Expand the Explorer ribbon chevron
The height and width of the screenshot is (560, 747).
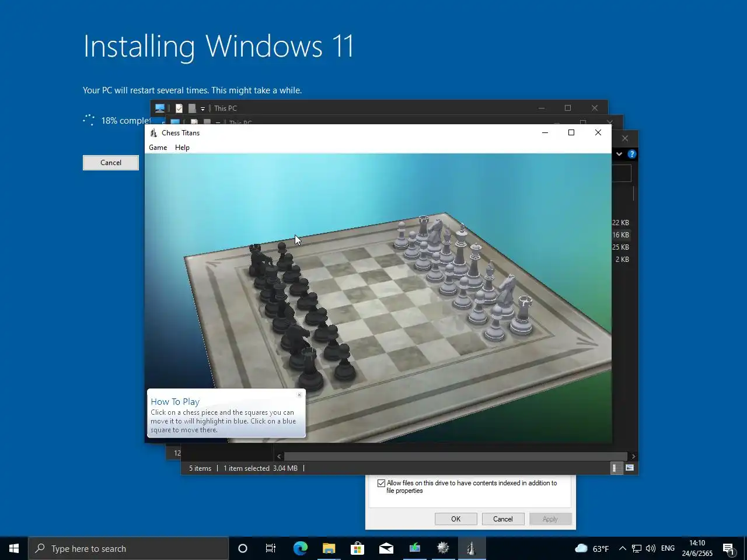coord(619,154)
